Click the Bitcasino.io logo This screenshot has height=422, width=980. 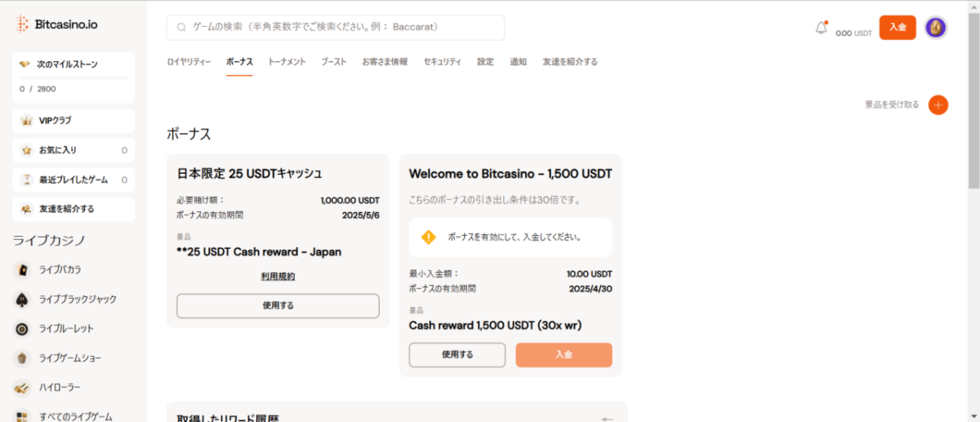tap(56, 24)
